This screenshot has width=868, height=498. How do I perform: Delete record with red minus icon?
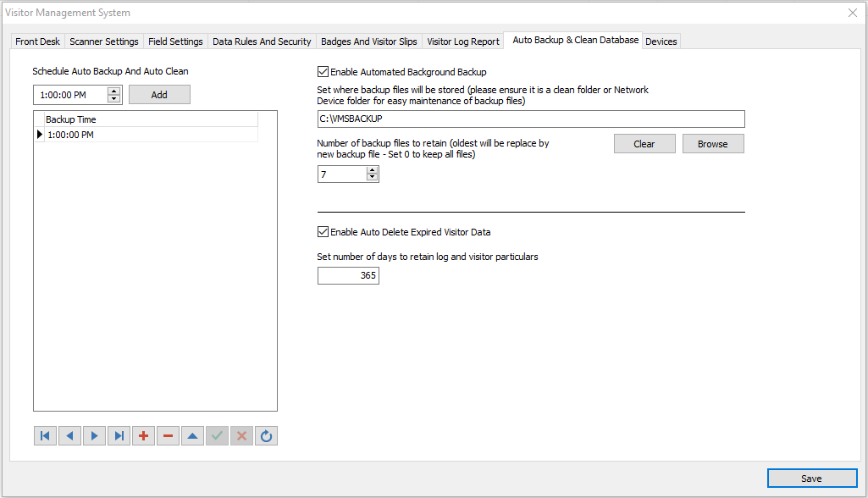point(168,436)
